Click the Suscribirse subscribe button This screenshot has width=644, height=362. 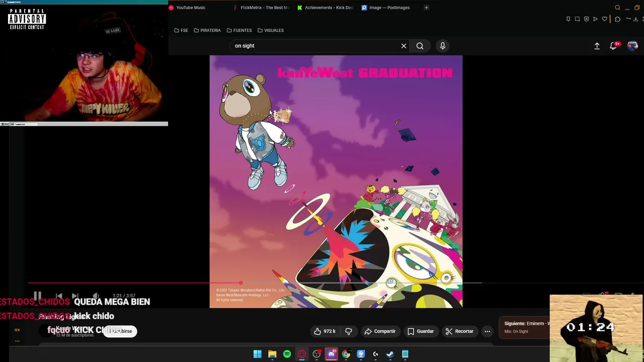pyautogui.click(x=120, y=331)
